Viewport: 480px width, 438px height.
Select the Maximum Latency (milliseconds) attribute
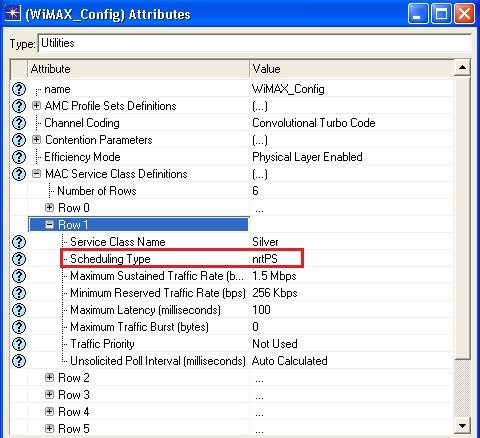(145, 310)
